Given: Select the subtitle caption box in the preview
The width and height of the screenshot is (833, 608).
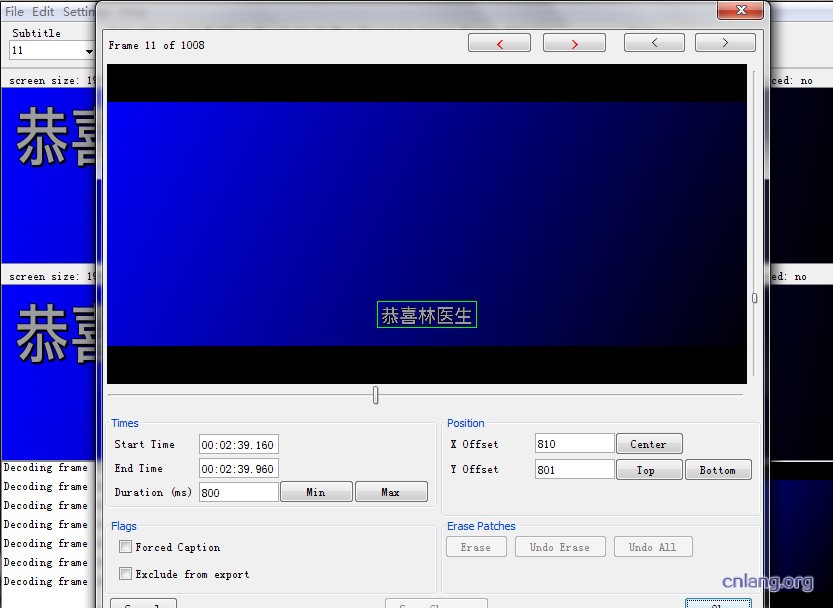Looking at the screenshot, I should pos(427,315).
